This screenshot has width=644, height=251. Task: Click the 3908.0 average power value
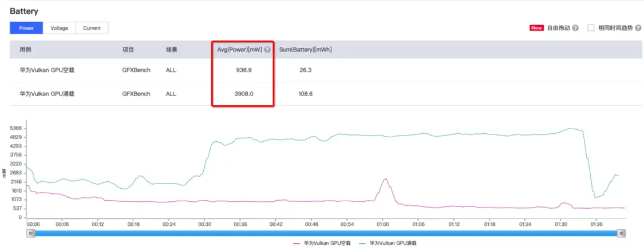point(244,94)
